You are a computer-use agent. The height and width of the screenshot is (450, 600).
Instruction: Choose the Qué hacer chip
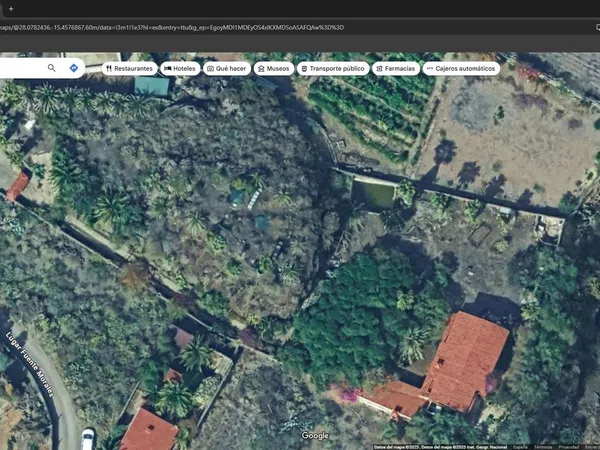227,68
